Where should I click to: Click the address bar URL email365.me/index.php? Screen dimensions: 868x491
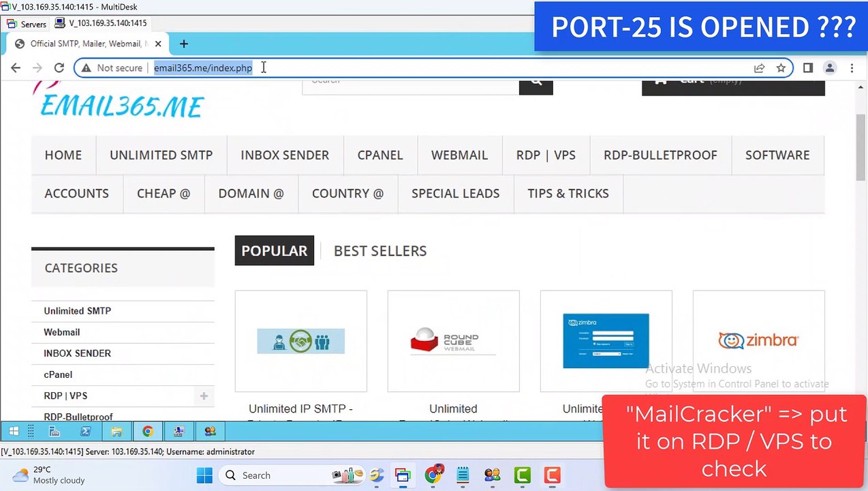(203, 68)
